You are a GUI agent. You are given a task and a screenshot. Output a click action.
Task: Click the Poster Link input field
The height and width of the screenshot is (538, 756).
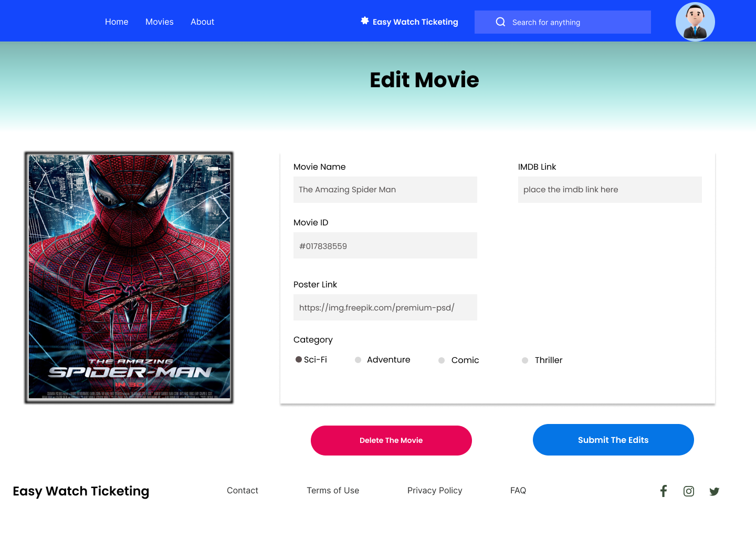(385, 307)
